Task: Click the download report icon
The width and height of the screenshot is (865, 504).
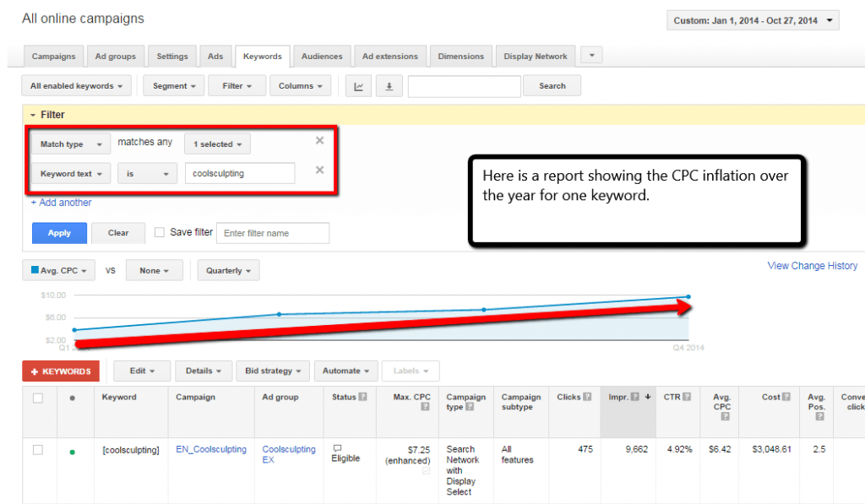Action: pyautogui.click(x=389, y=86)
